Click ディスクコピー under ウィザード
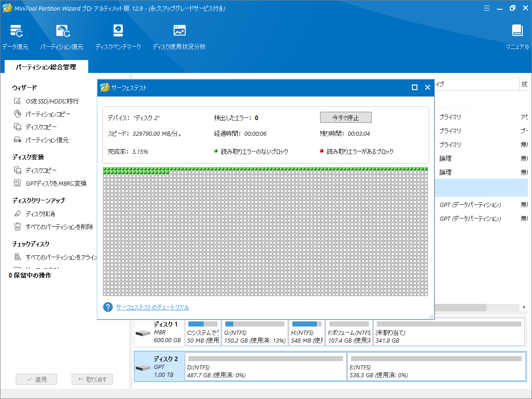532x399 pixels. point(41,127)
